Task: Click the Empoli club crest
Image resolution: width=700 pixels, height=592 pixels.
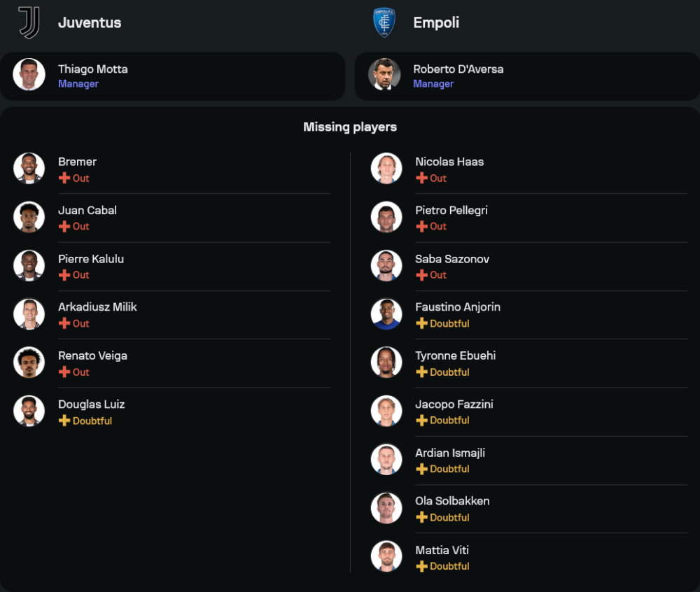Action: 384,23
